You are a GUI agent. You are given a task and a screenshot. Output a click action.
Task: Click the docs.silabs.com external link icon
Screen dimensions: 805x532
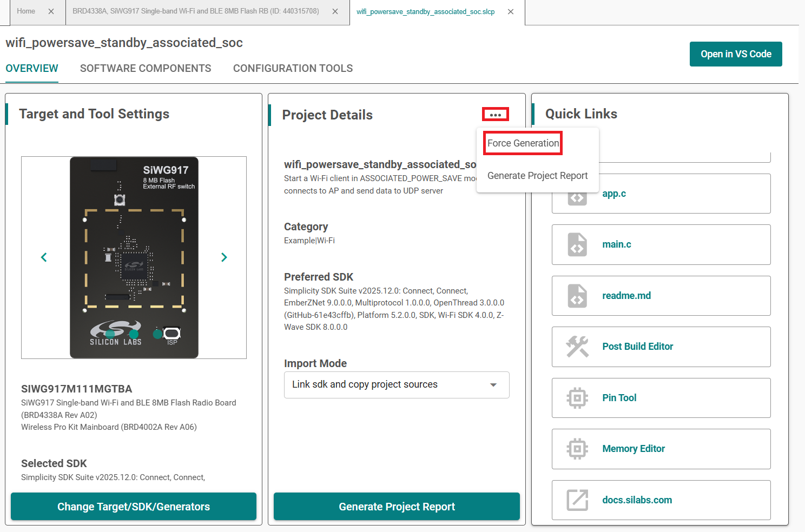pyautogui.click(x=577, y=500)
